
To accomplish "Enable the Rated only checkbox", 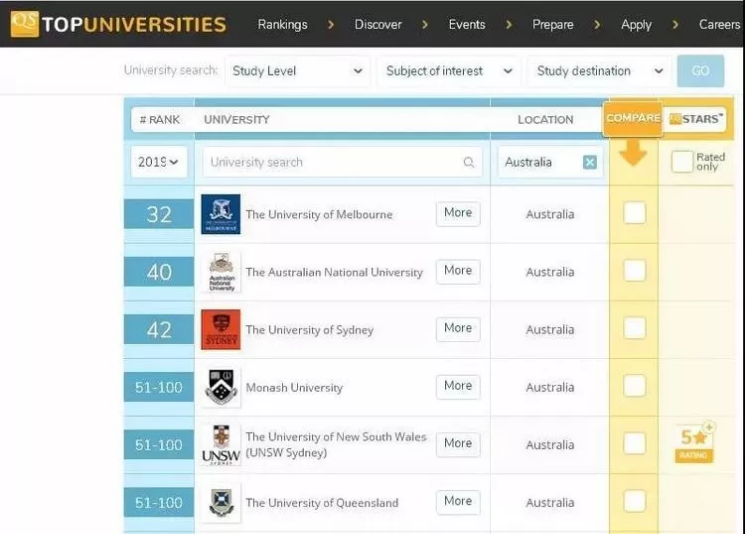I will click(682, 162).
